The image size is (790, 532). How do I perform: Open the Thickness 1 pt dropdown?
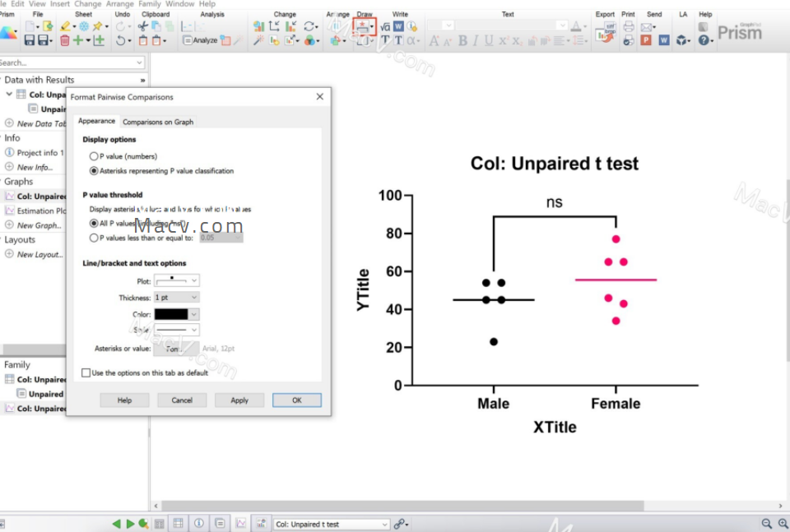(176, 298)
